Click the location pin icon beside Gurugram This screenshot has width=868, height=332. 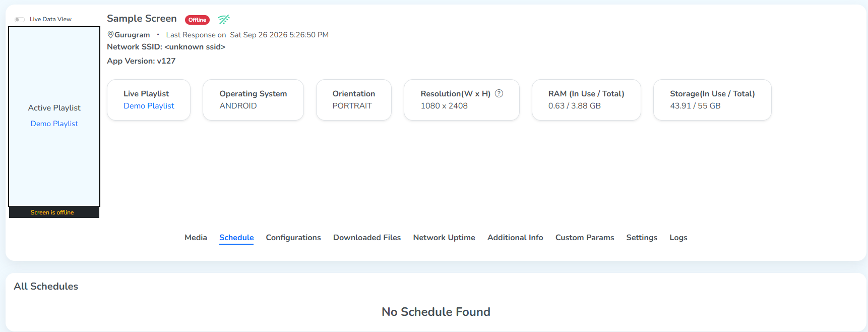pos(110,34)
